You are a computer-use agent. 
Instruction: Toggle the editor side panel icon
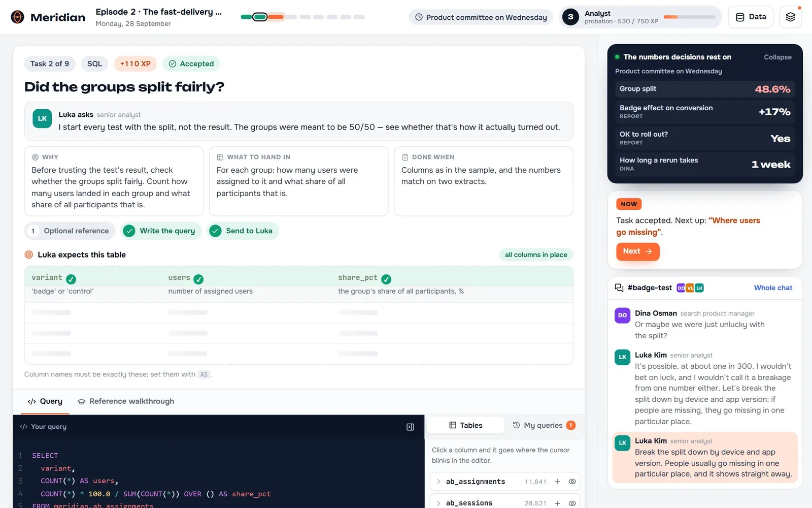410,427
